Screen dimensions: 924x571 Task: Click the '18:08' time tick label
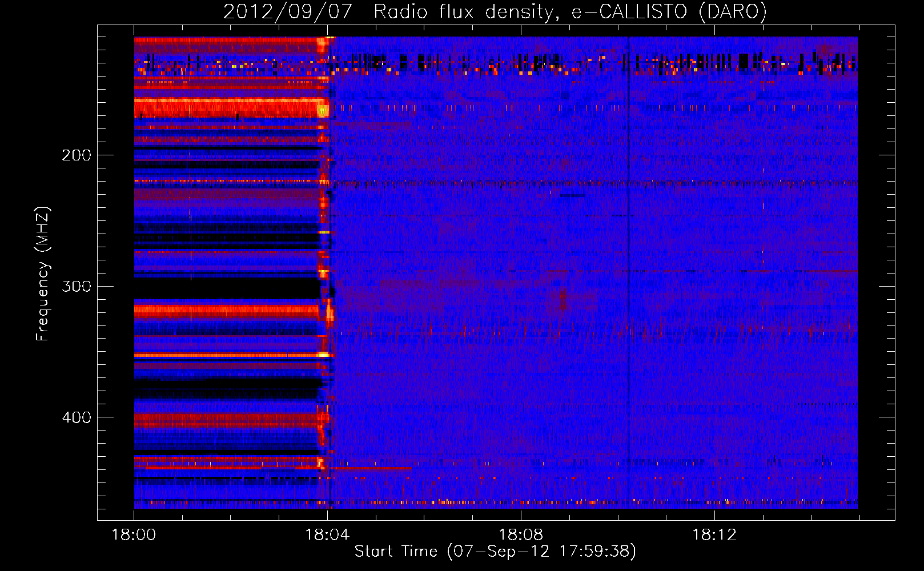point(521,535)
